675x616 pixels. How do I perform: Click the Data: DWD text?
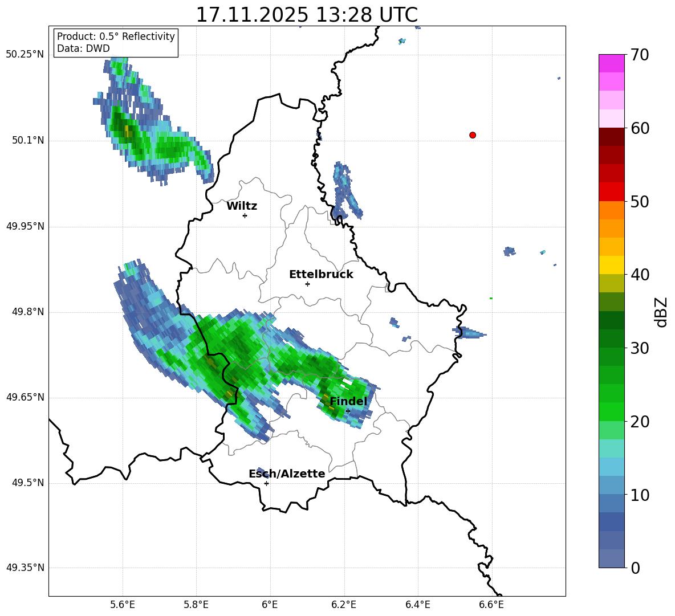click(x=83, y=48)
